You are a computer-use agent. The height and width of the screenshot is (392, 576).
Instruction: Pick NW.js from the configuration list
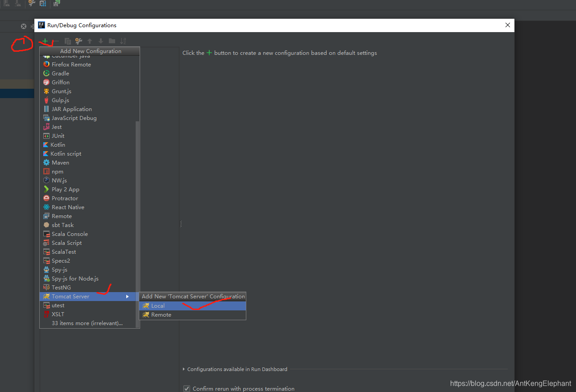pyautogui.click(x=87, y=180)
